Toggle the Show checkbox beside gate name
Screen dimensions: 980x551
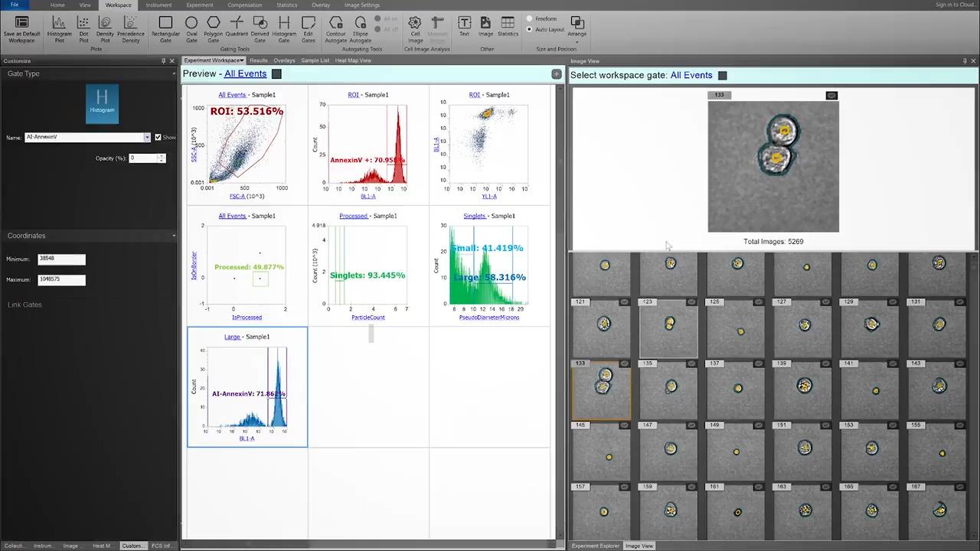pos(158,138)
